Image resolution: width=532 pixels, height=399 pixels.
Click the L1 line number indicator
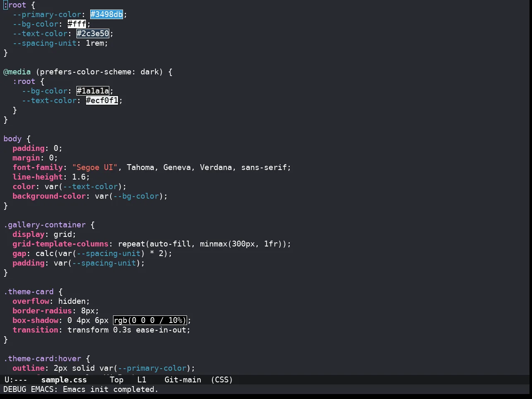click(x=142, y=380)
